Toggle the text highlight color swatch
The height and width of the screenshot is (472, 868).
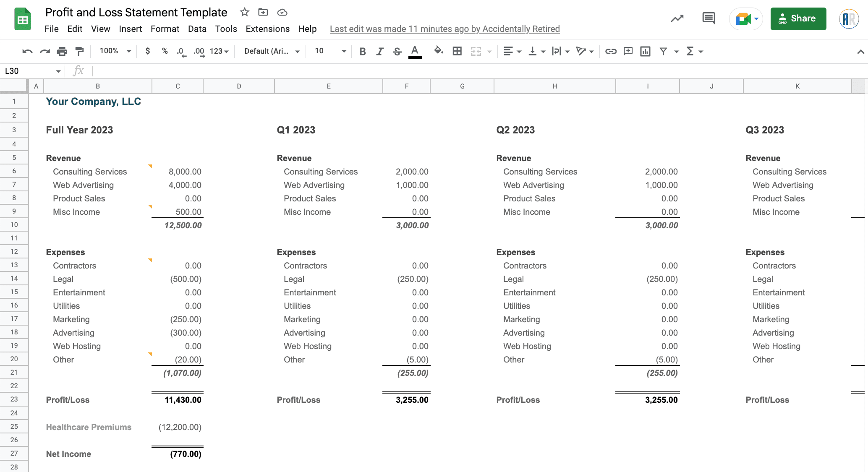pyautogui.click(x=415, y=57)
